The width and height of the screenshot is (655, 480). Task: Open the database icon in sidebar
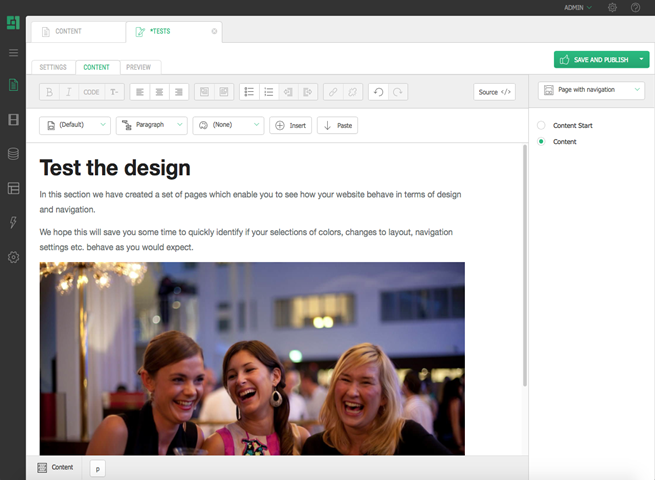point(13,154)
